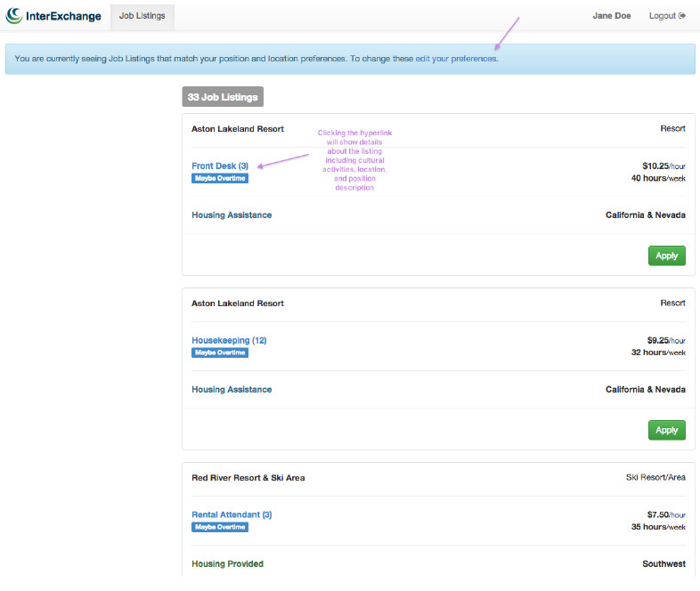Open the Rental Attendant (3) listing
This screenshot has width=700, height=591.
point(232,514)
